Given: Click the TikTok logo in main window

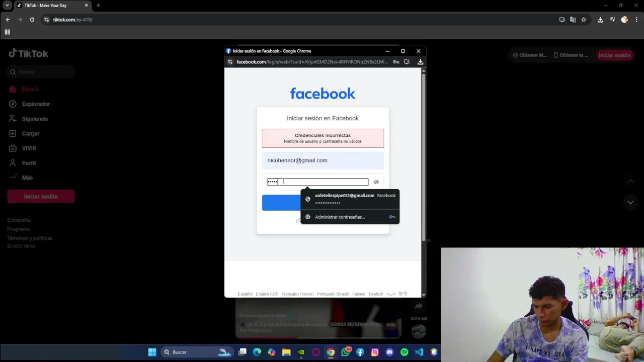Looking at the screenshot, I should click(x=28, y=53).
